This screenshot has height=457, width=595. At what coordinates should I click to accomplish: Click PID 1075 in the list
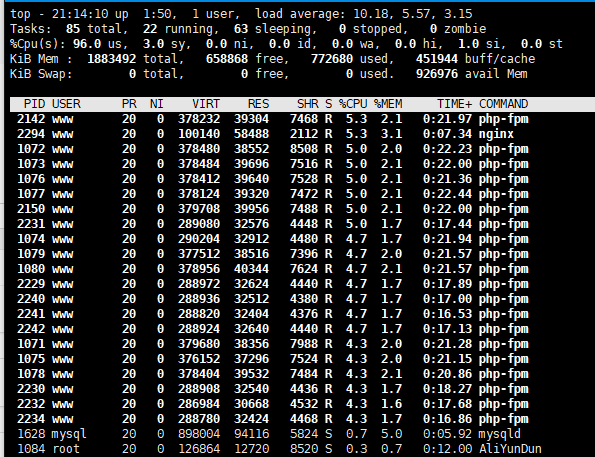coord(31,359)
